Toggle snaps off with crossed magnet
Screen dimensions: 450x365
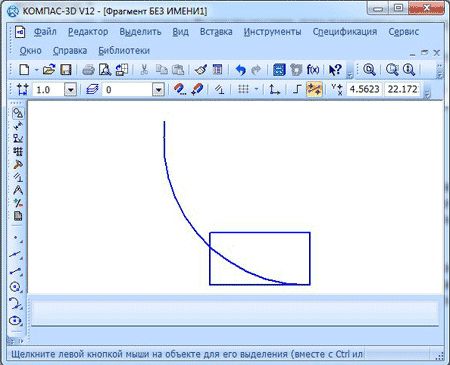pos(197,89)
